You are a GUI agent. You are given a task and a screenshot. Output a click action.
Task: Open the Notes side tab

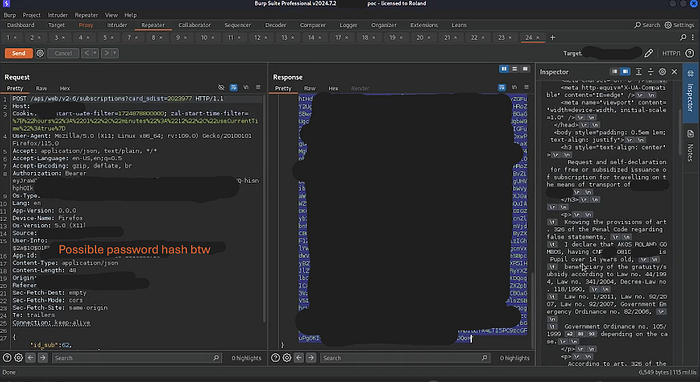pyautogui.click(x=690, y=145)
